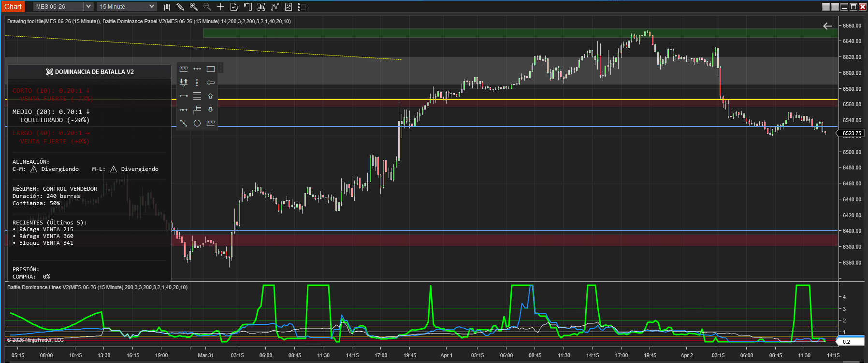Click the 6660.00 price axis label

click(852, 26)
